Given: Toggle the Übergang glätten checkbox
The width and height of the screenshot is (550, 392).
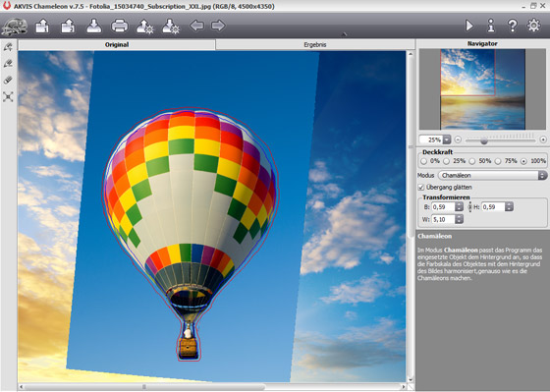Looking at the screenshot, I should pyautogui.click(x=421, y=188).
